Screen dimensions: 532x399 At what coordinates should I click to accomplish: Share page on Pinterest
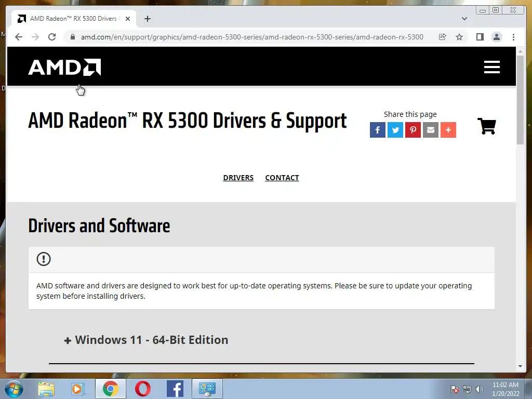413,130
